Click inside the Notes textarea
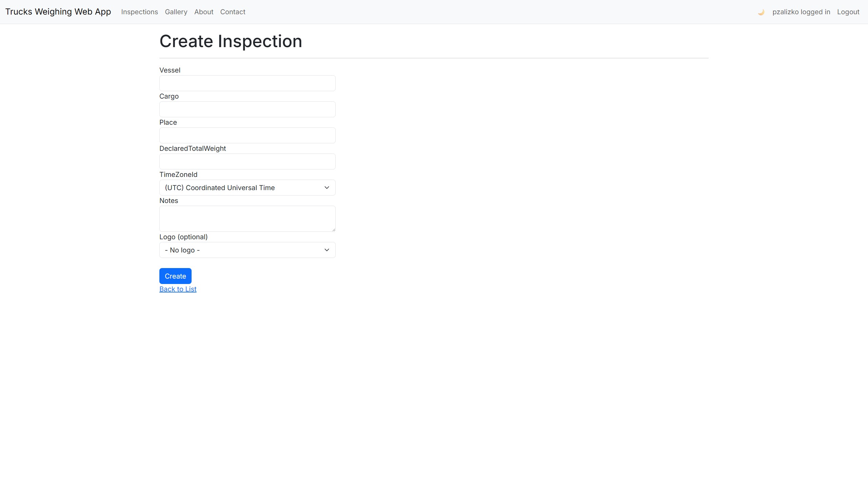This screenshot has width=868, height=488. [247, 219]
